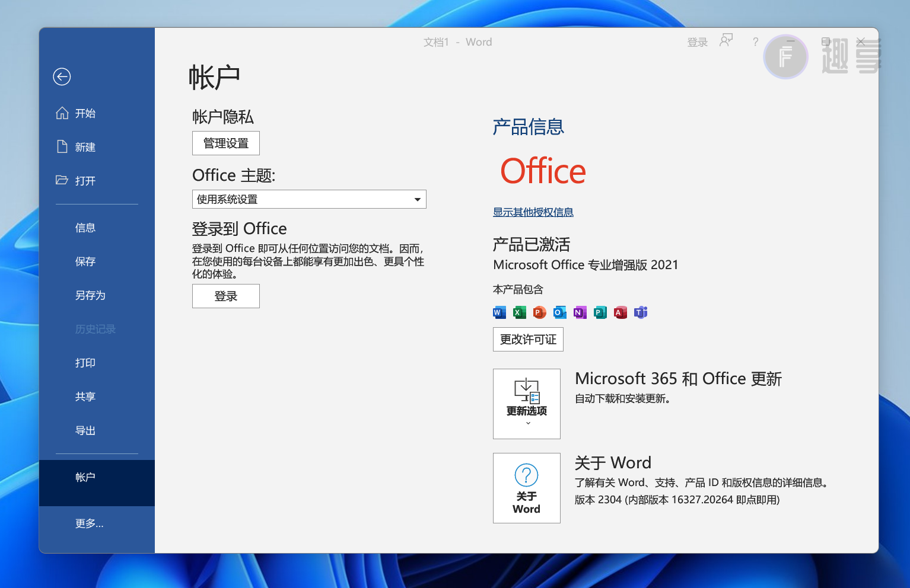Open help with the question mark icon
The image size is (910, 588).
point(755,41)
